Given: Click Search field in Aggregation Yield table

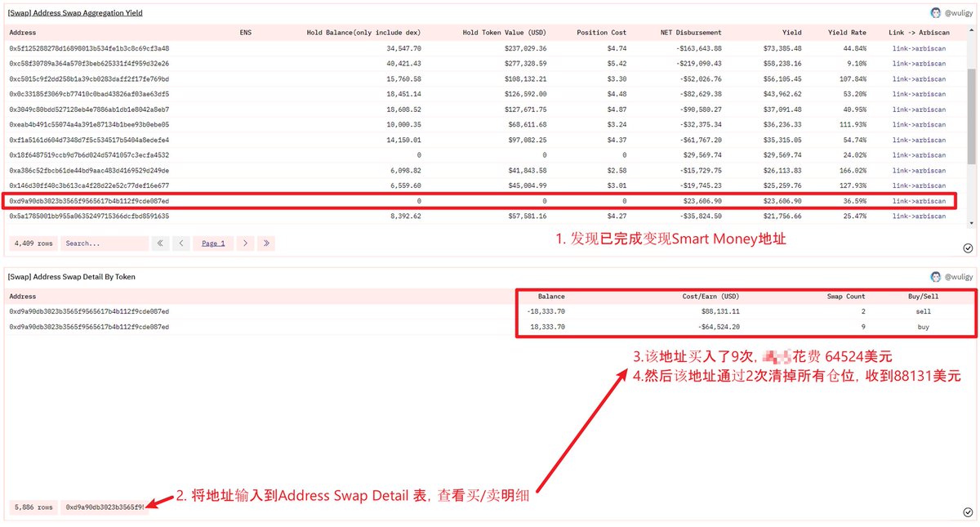Looking at the screenshot, I should pos(105,243).
